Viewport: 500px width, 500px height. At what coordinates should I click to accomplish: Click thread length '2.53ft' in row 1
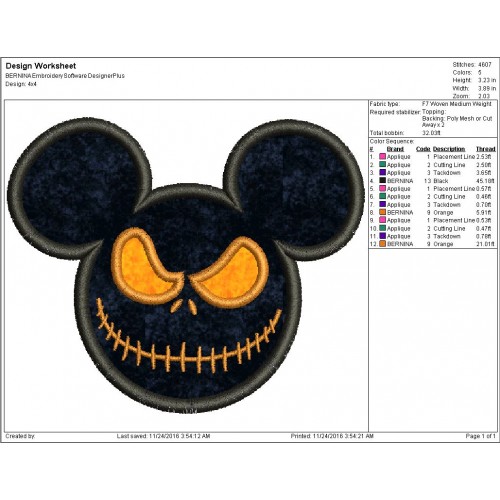[x=484, y=156]
